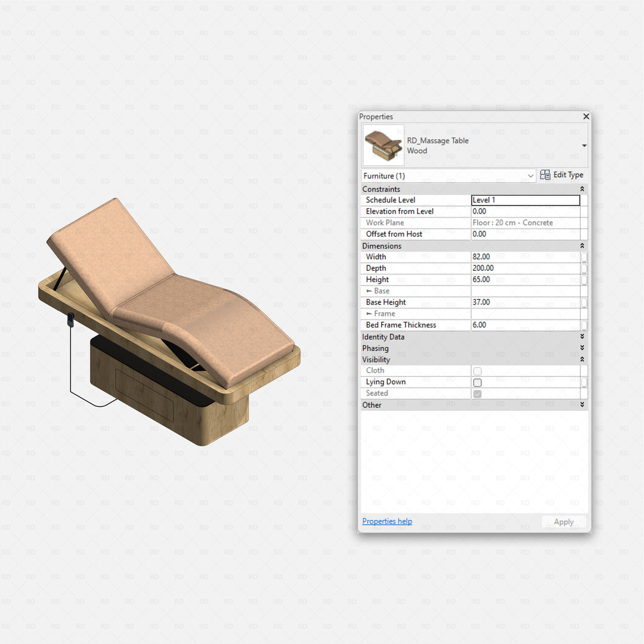Click the Work Plane value text
Viewport: 644px width, 644px height.
513,222
